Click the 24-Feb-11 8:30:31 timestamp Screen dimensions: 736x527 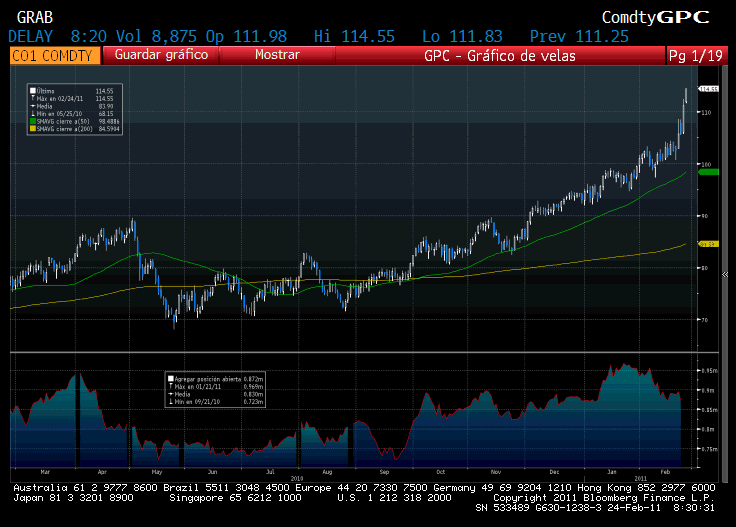[661, 508]
